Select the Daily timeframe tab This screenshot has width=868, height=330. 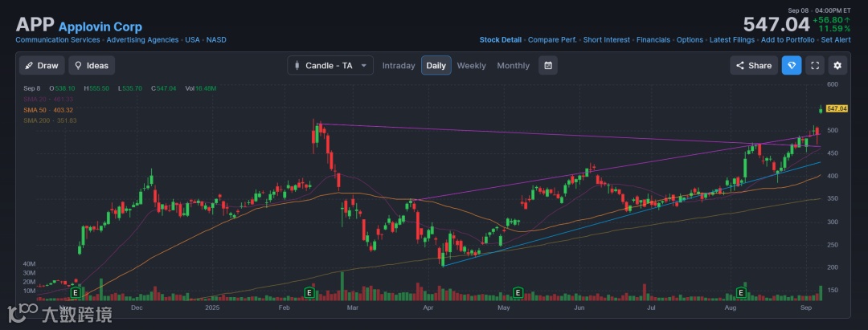(x=436, y=65)
